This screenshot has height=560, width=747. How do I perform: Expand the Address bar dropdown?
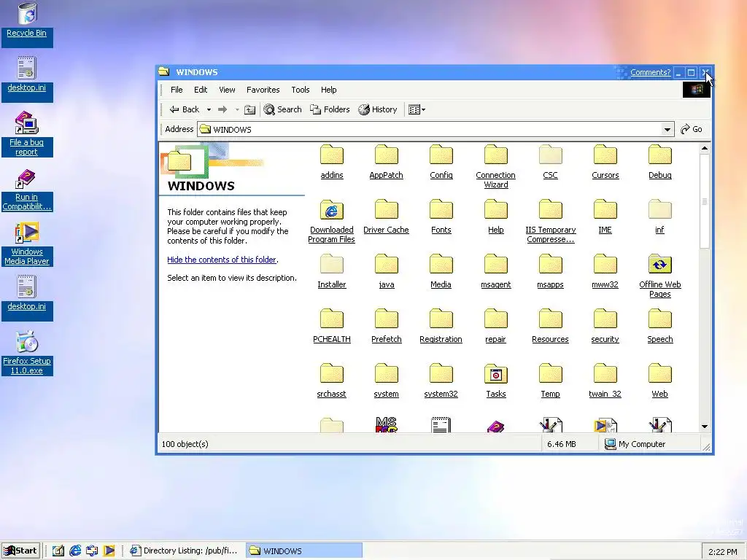pos(667,129)
